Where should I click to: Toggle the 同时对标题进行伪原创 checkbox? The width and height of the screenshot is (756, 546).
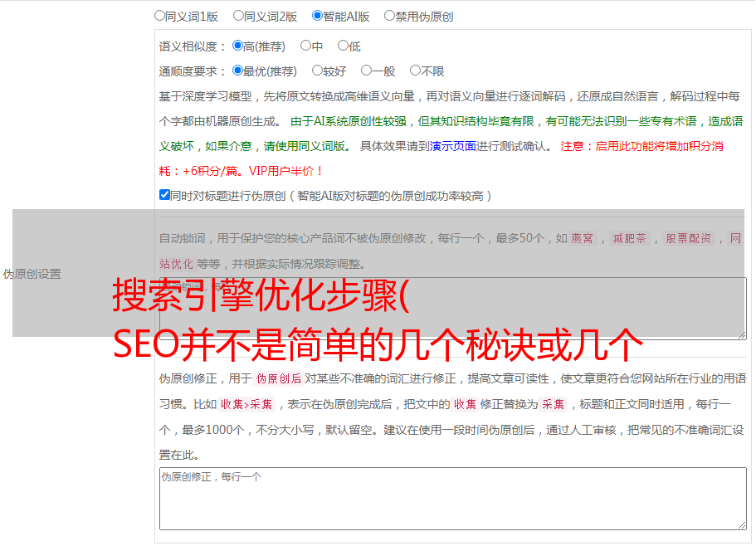164,195
